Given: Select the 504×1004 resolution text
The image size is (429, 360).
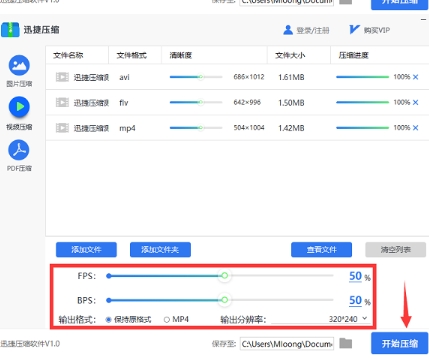Looking at the screenshot, I should pyautogui.click(x=249, y=128).
